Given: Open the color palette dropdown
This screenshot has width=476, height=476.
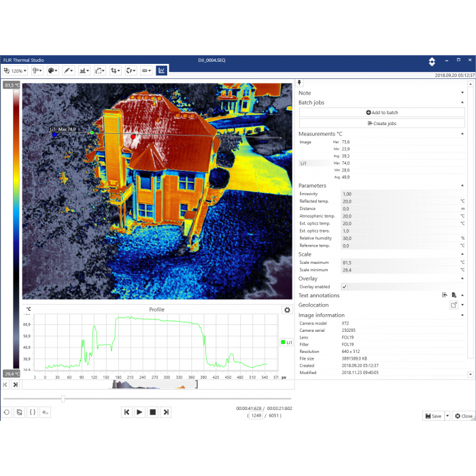Looking at the screenshot, I should (x=53, y=71).
